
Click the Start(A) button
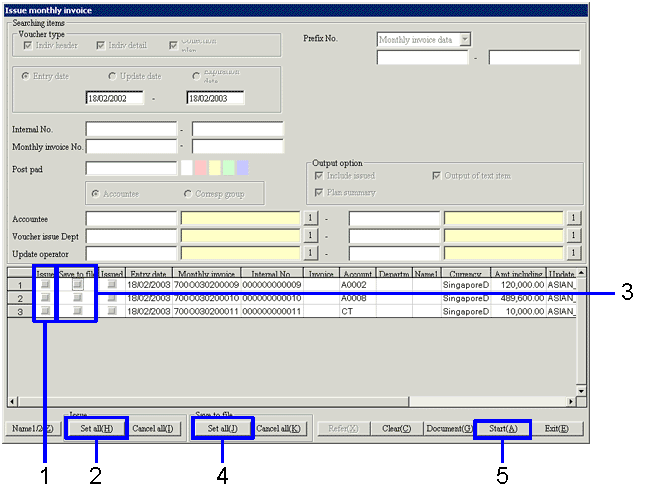point(503,428)
